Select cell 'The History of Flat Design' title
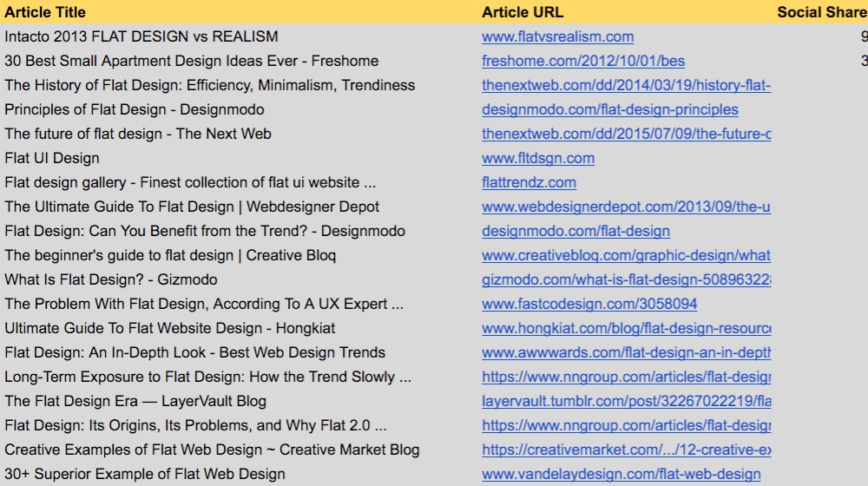This screenshot has height=486, width=868. [x=210, y=86]
